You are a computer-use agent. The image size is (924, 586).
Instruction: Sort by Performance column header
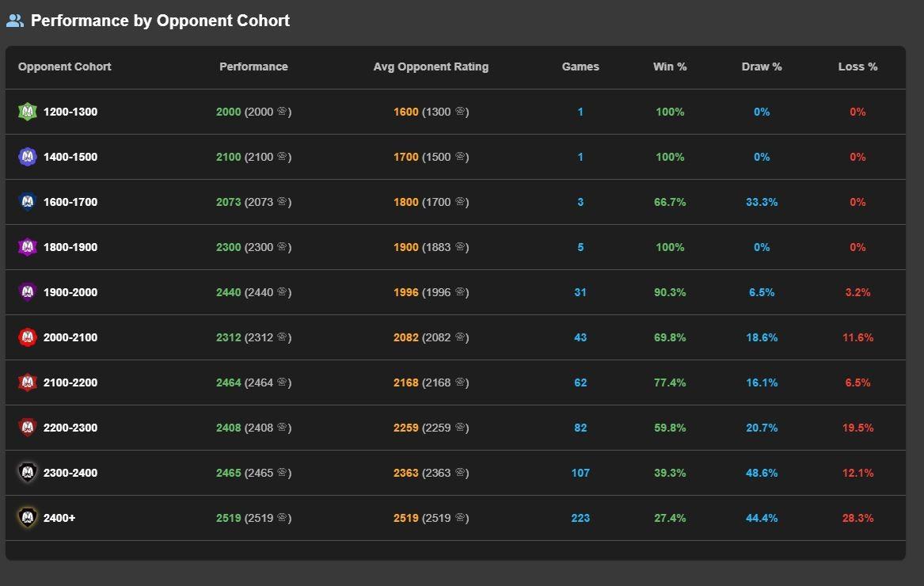coord(253,67)
